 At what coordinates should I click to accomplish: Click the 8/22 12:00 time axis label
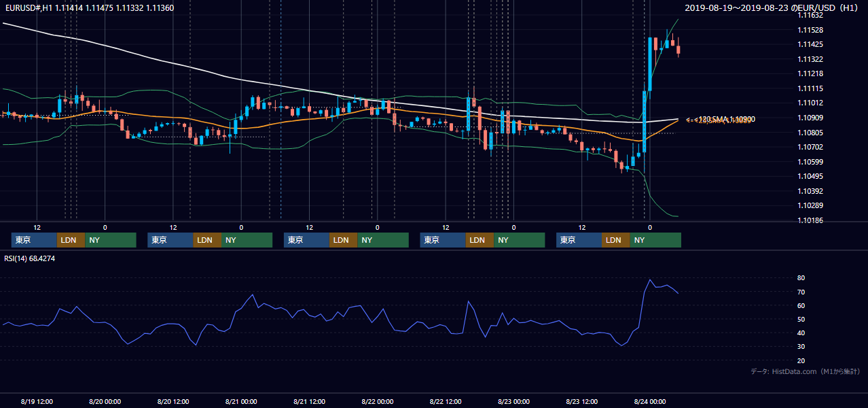(x=446, y=402)
